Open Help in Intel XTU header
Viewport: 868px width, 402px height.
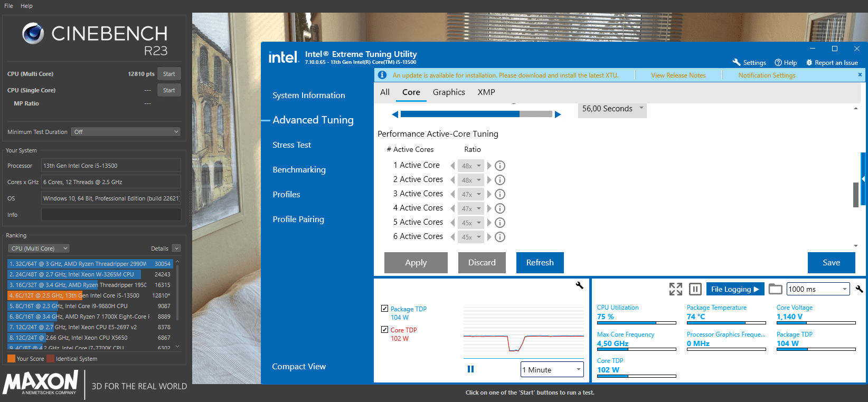coord(786,62)
